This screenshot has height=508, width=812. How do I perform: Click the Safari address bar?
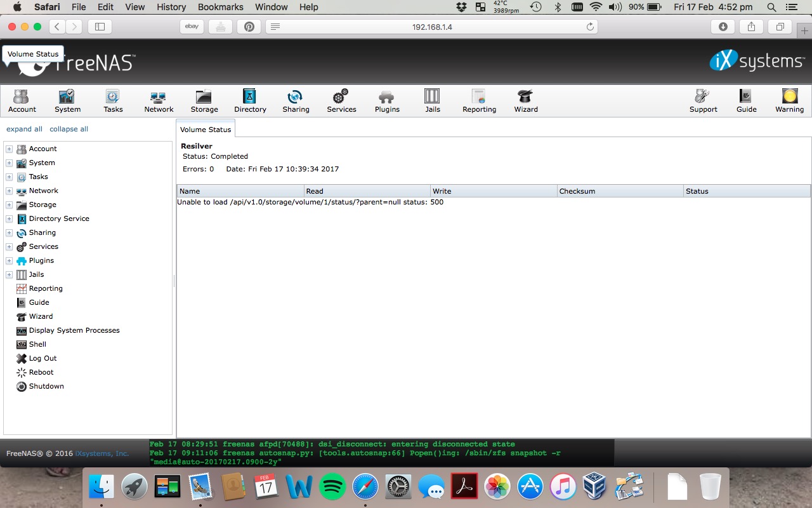[x=431, y=27]
